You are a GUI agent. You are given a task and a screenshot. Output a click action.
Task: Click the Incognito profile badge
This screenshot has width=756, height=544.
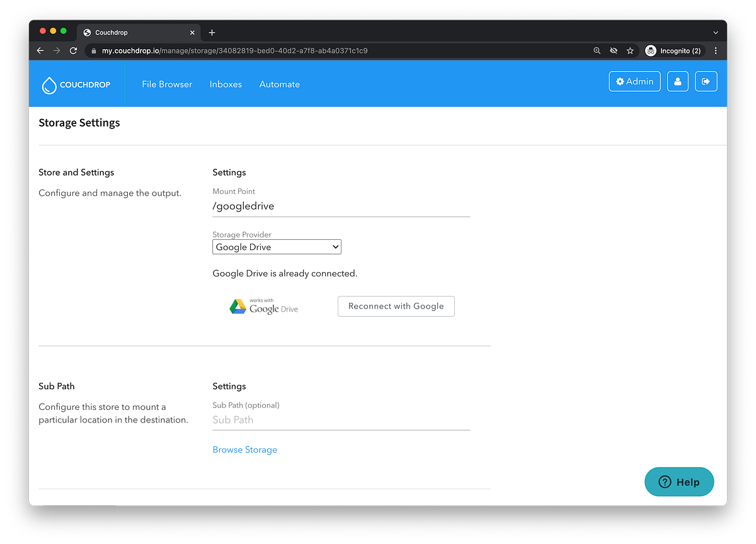pyautogui.click(x=673, y=50)
